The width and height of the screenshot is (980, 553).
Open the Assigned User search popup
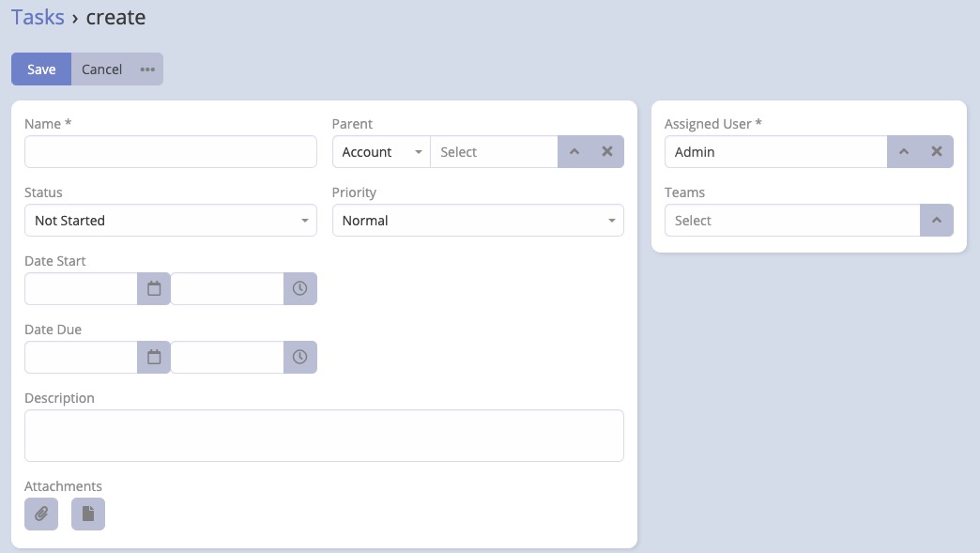coord(903,151)
